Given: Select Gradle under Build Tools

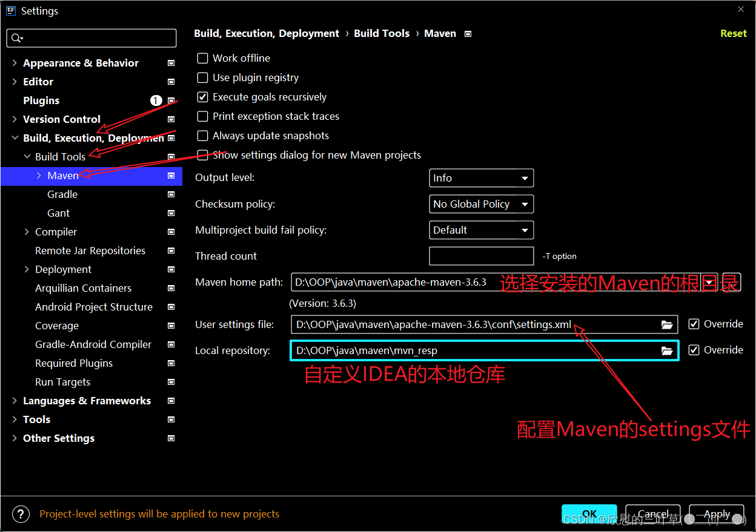Looking at the screenshot, I should tap(62, 194).
